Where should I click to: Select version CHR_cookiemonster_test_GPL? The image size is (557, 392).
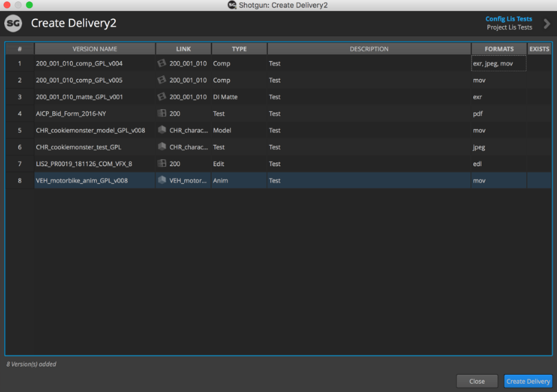pos(78,147)
